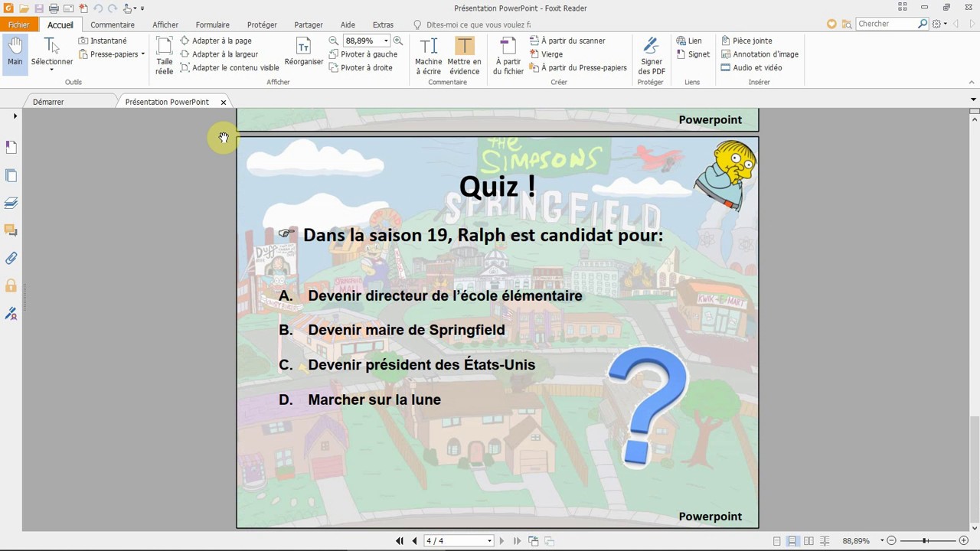980x551 pixels.
Task: Apply Adapter à la page
Action: click(216, 41)
